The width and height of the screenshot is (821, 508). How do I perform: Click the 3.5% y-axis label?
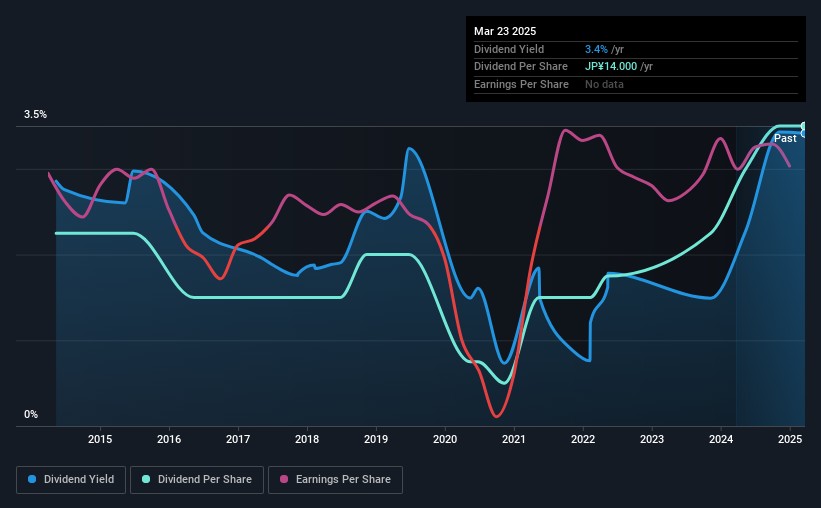click(36, 115)
